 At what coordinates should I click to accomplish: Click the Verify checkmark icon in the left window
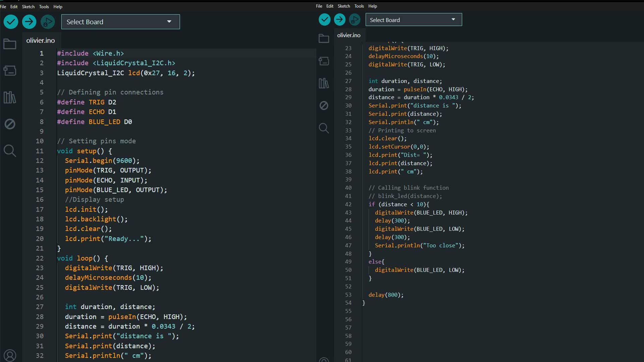pyautogui.click(x=11, y=22)
